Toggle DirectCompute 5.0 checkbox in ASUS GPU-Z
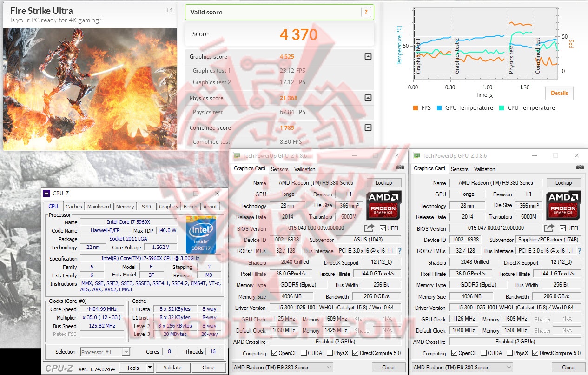Viewport: 588px width, 375px height. [356, 353]
